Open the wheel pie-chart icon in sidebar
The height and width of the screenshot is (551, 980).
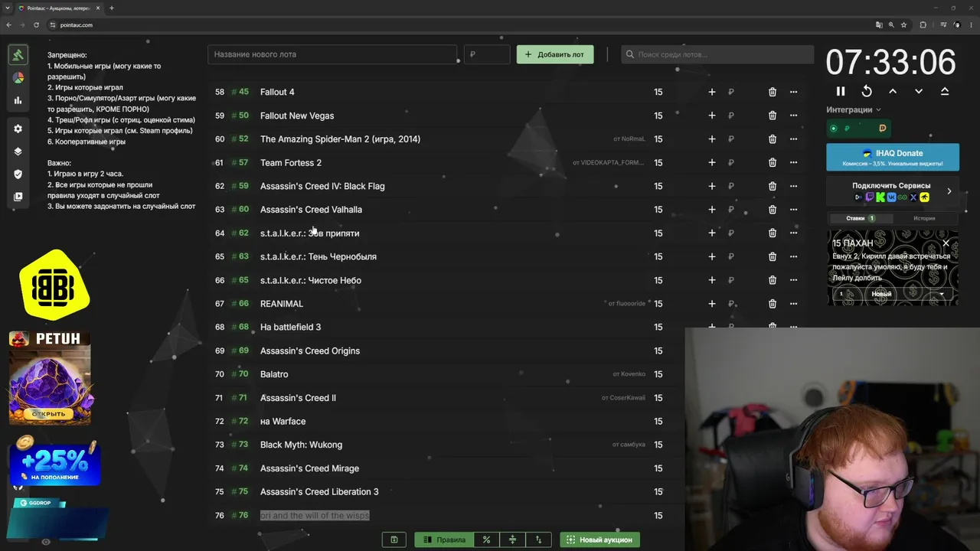18,77
